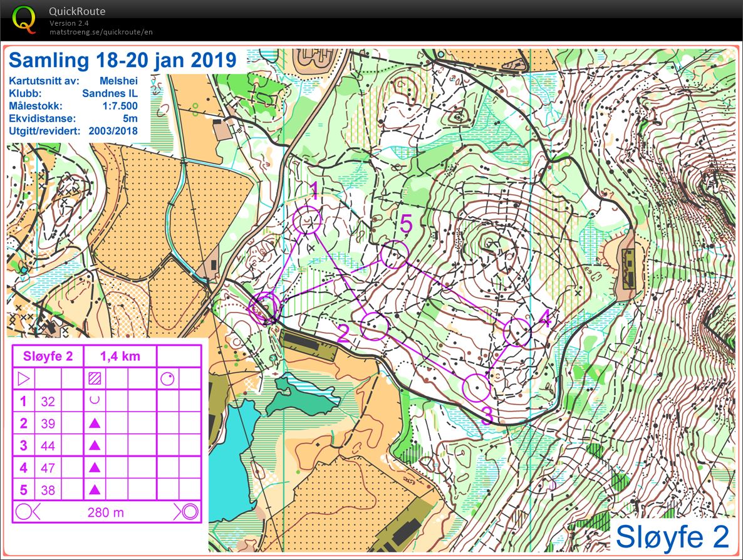Select control circle 4 on the course
This screenshot has width=743, height=560.
(518, 332)
